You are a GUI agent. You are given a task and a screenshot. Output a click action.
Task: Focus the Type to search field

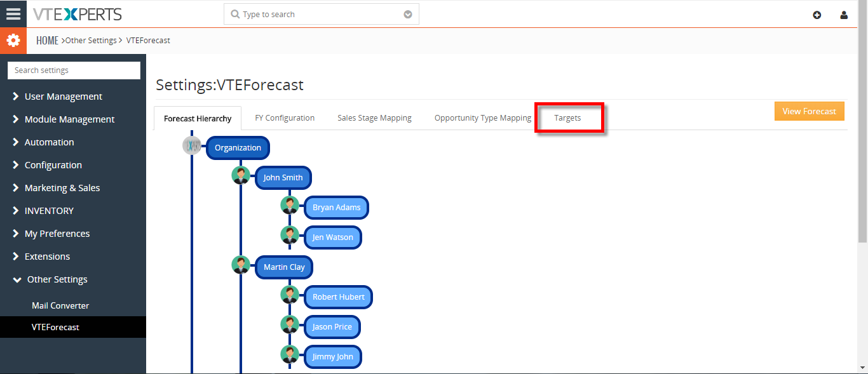click(x=321, y=15)
